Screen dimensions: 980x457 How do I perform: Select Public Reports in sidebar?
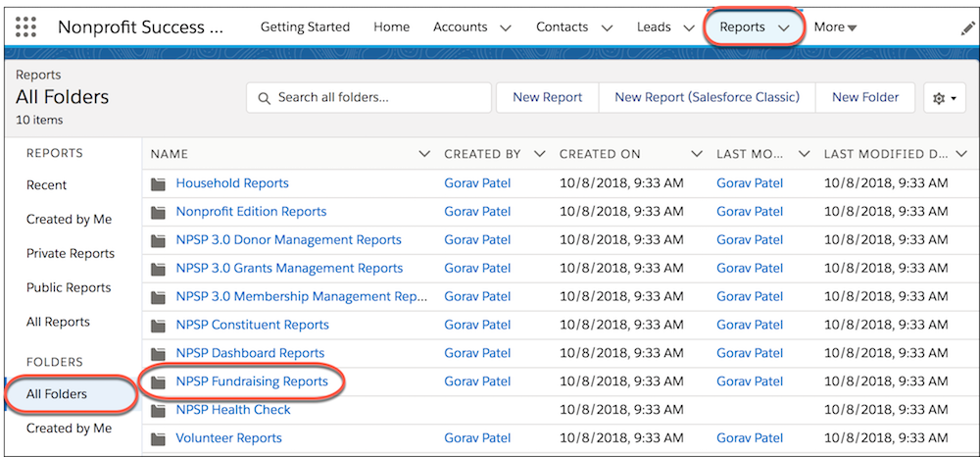[69, 288]
